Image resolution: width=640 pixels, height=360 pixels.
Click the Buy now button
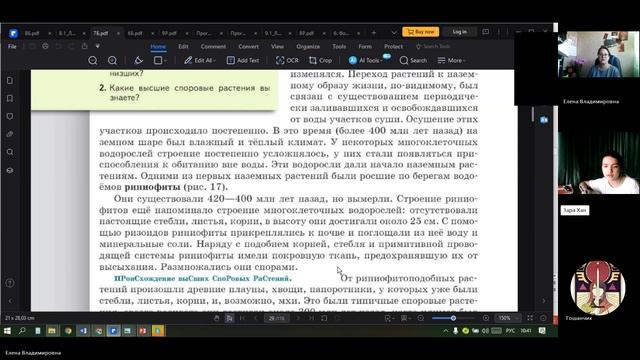tap(421, 32)
